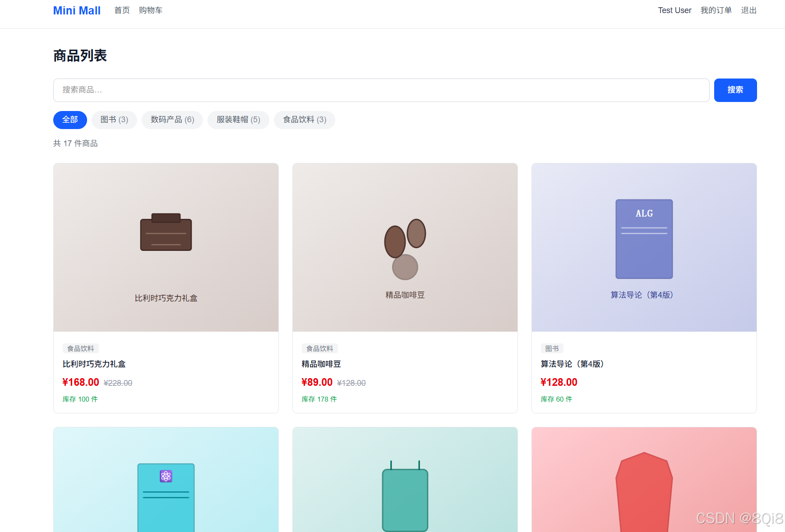Click the 食品饮料 tag on coffee card
785x532 pixels.
click(x=320, y=348)
